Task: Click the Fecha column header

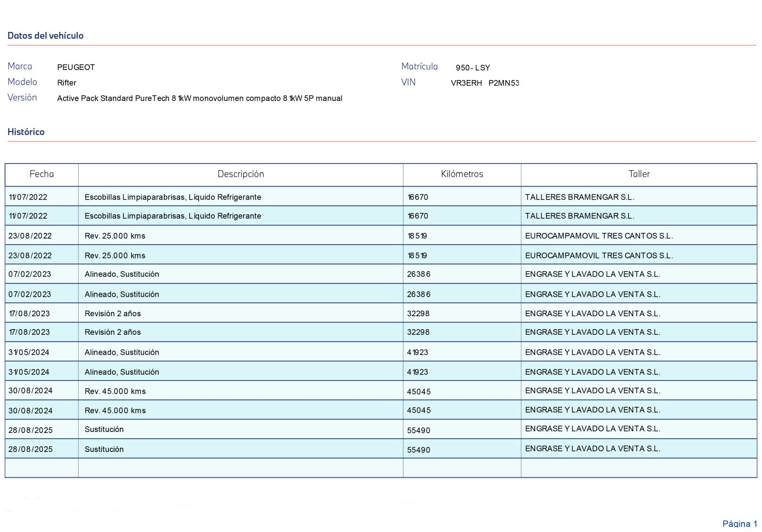Action: click(41, 174)
